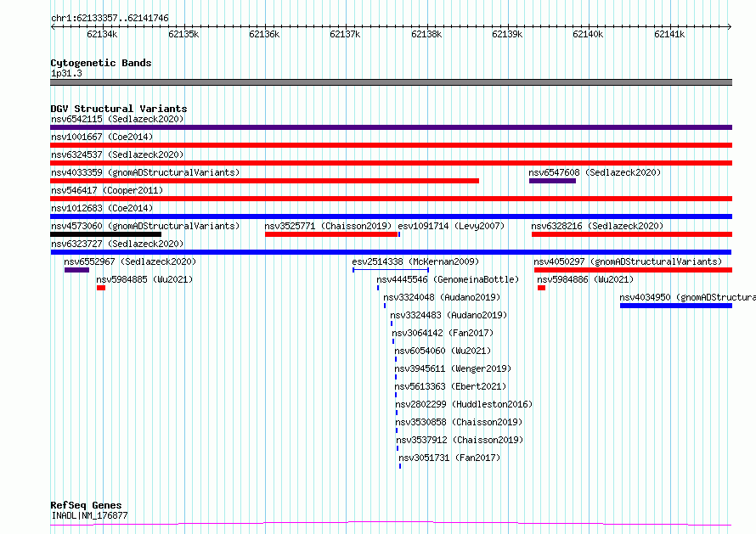Click the nsv4033359 (gnomADStructuralVariants) label
The width and height of the screenshot is (756, 534).
[x=145, y=172]
